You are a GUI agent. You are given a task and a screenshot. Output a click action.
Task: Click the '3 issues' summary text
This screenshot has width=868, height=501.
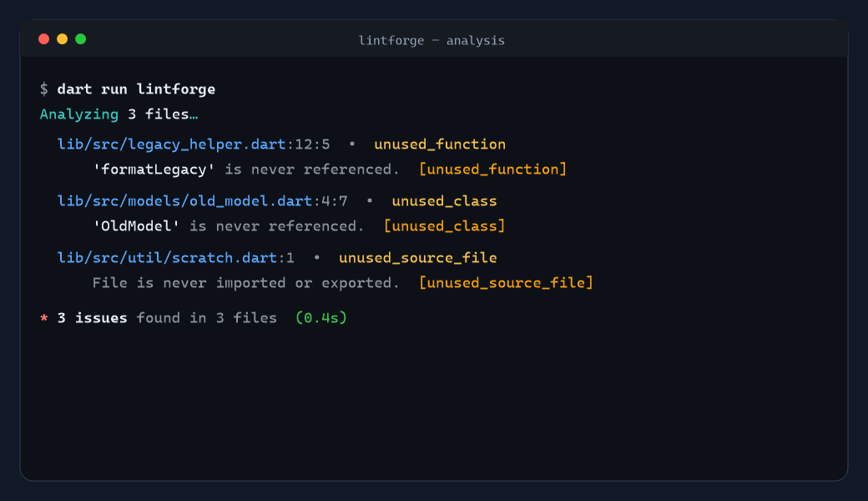(x=92, y=318)
